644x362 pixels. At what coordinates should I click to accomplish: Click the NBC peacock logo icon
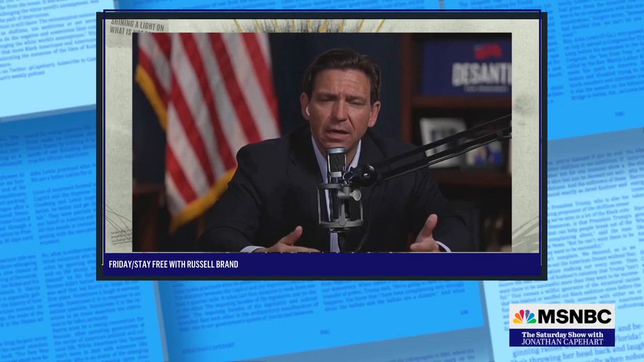tap(524, 317)
